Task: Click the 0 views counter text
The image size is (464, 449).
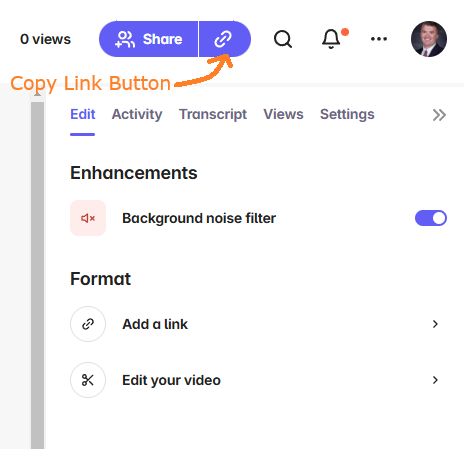Action: click(x=45, y=39)
